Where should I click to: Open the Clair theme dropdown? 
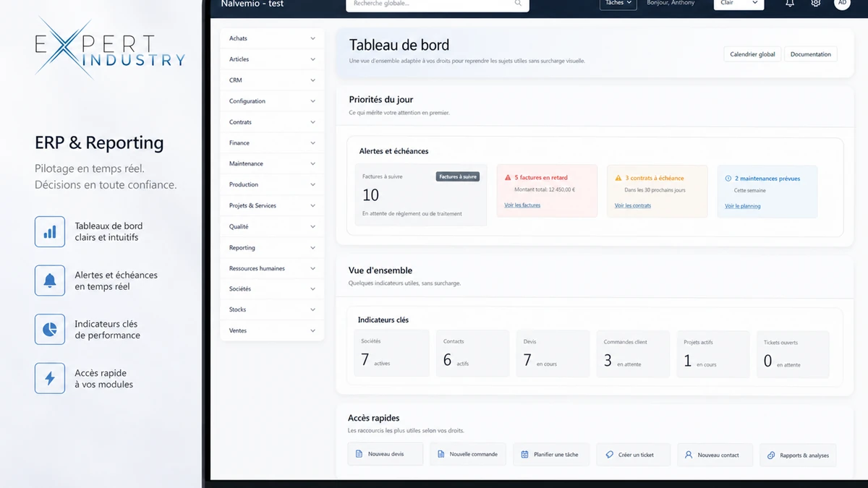[739, 3]
